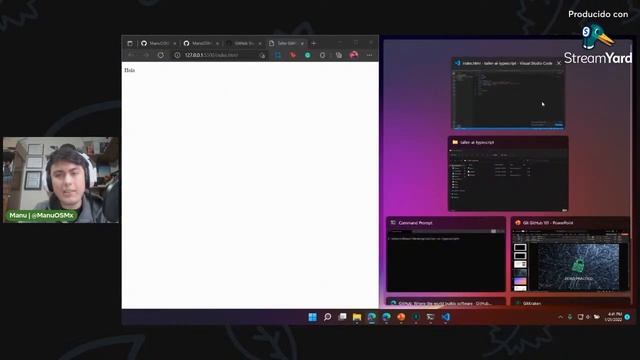Switch to the third browser tab
The width and height of the screenshot is (640, 360).
coord(244,43)
